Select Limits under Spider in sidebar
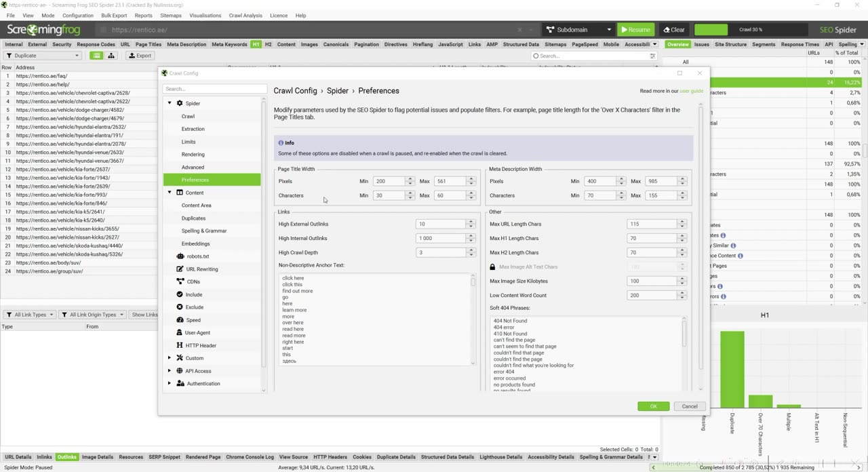 tap(189, 142)
